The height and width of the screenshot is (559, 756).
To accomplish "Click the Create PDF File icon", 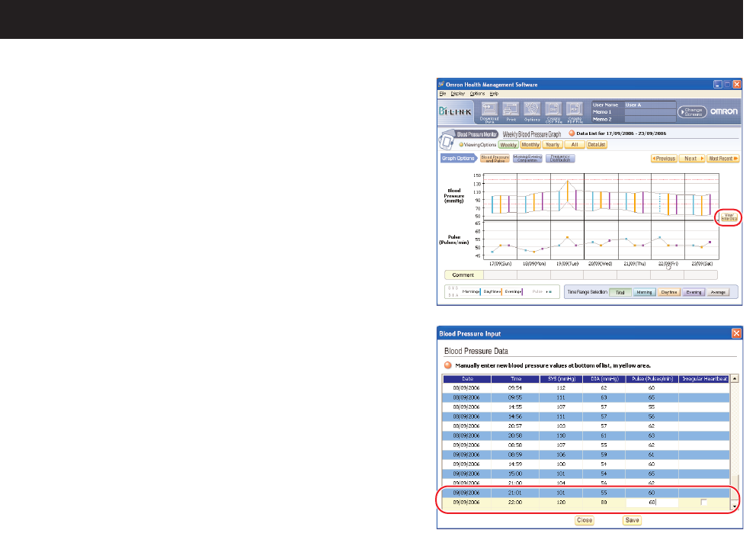I will (575, 112).
